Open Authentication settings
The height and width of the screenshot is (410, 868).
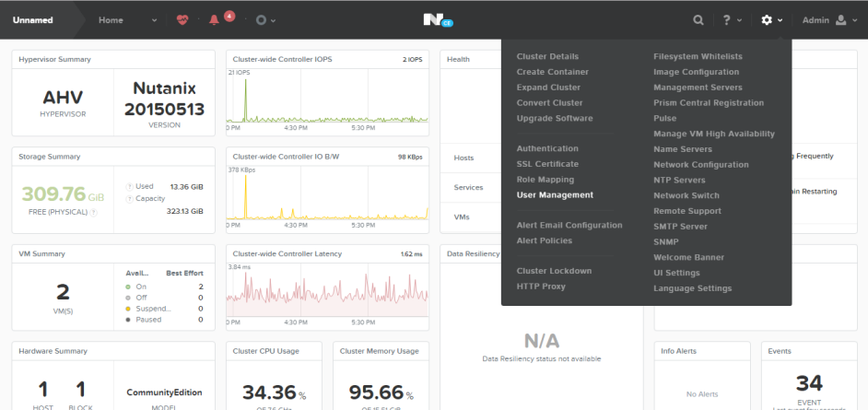(547, 149)
